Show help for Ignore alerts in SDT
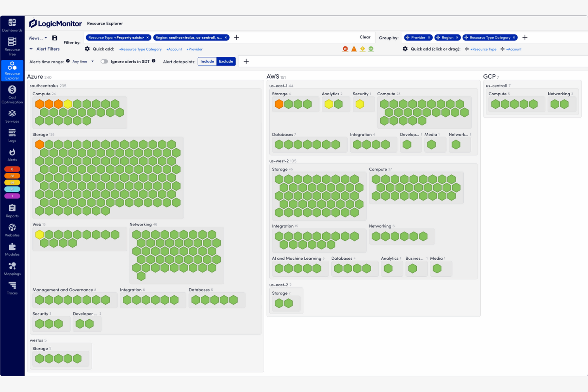The width and height of the screenshot is (588, 392). click(154, 61)
